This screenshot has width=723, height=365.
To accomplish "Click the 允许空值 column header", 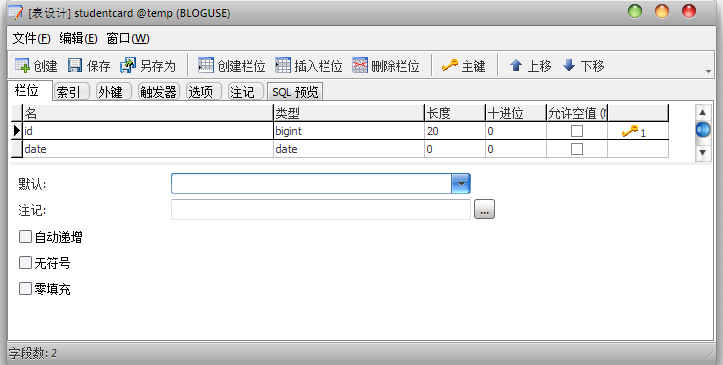I will [x=577, y=113].
